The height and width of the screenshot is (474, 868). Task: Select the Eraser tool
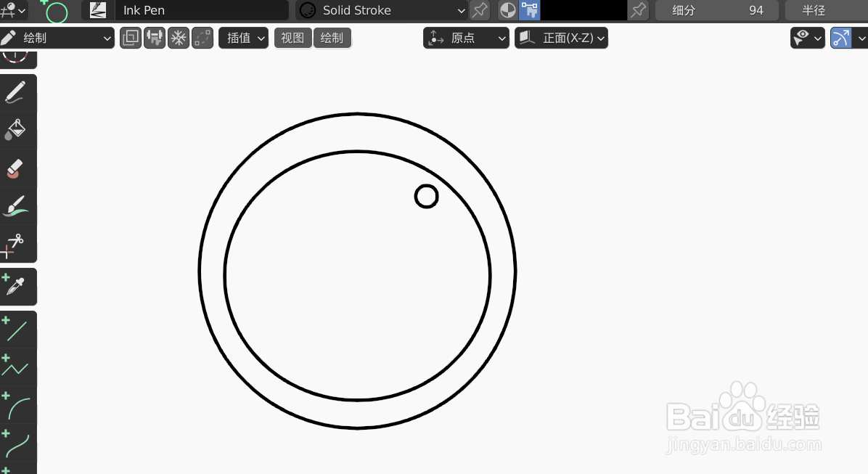click(x=17, y=168)
